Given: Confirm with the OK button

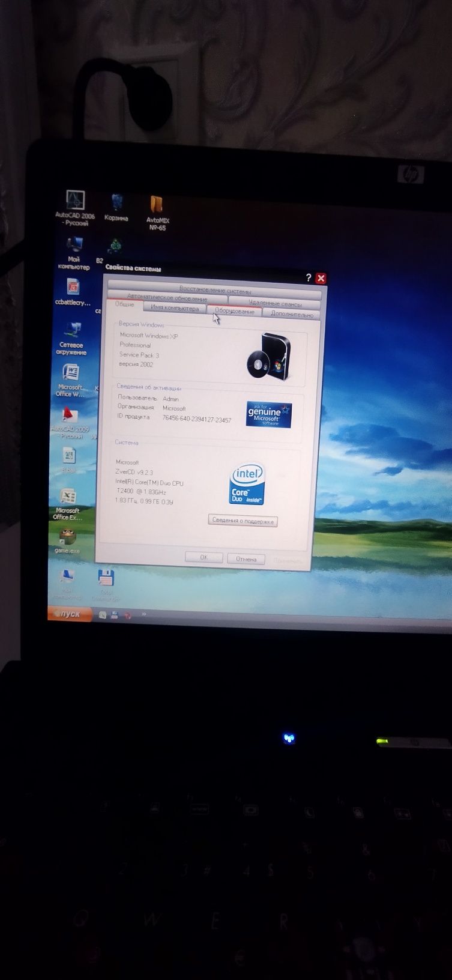Looking at the screenshot, I should (204, 557).
